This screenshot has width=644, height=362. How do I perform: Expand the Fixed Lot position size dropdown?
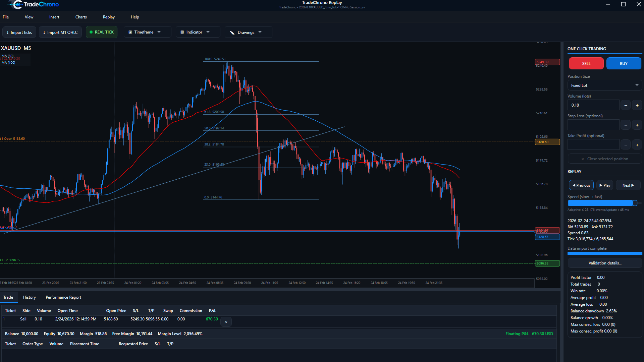[604, 85]
